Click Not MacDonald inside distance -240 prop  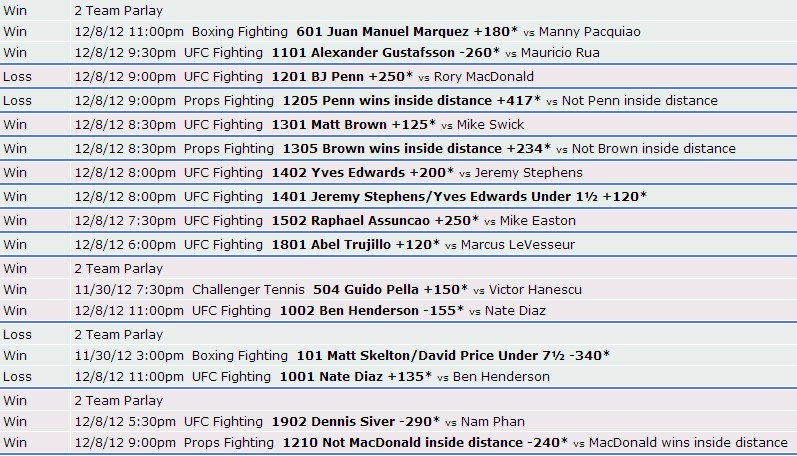(425, 442)
